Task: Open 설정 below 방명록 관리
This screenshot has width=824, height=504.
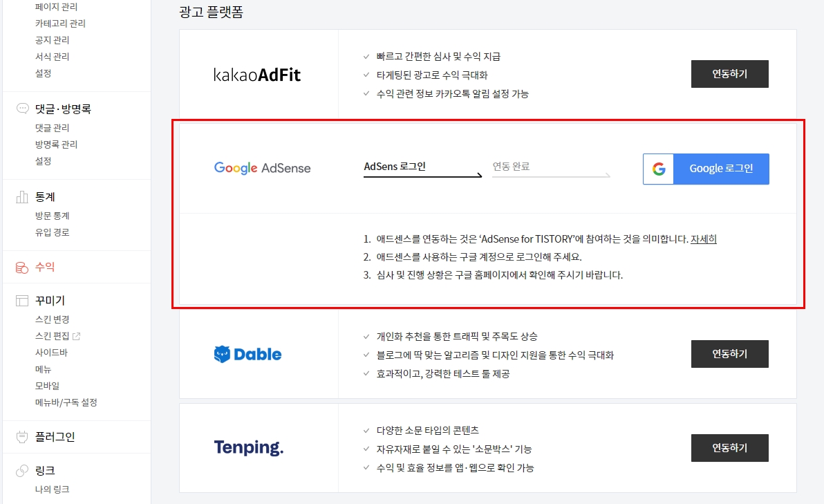Action: [43, 161]
